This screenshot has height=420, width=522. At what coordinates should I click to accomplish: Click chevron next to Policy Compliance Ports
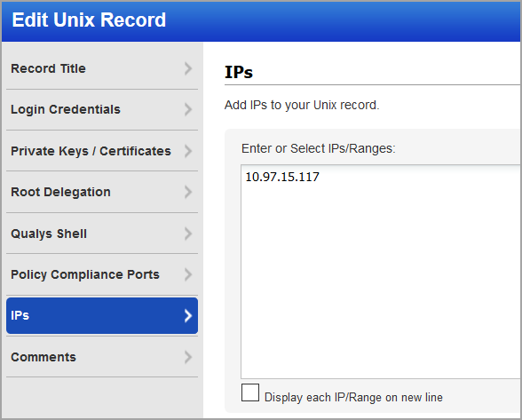coord(188,274)
